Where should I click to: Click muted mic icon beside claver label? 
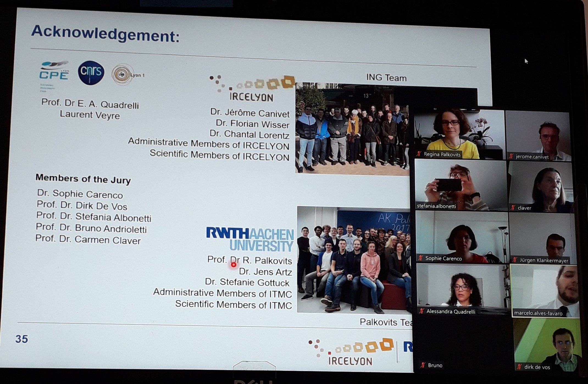coord(513,208)
